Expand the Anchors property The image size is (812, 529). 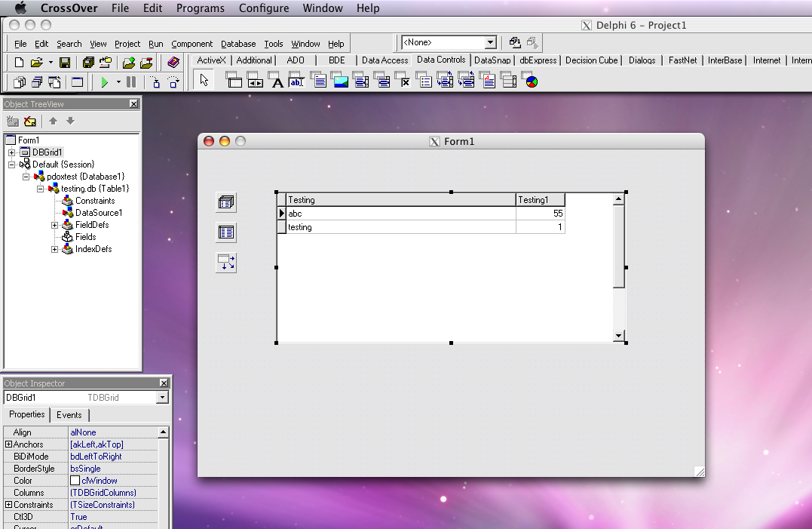(x=8, y=444)
